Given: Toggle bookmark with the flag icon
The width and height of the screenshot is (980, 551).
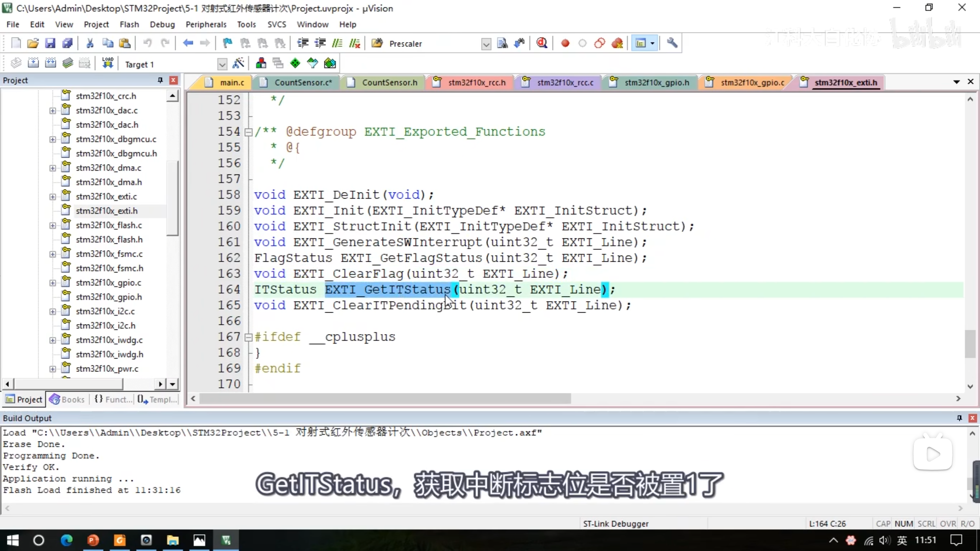Looking at the screenshot, I should coord(227,43).
